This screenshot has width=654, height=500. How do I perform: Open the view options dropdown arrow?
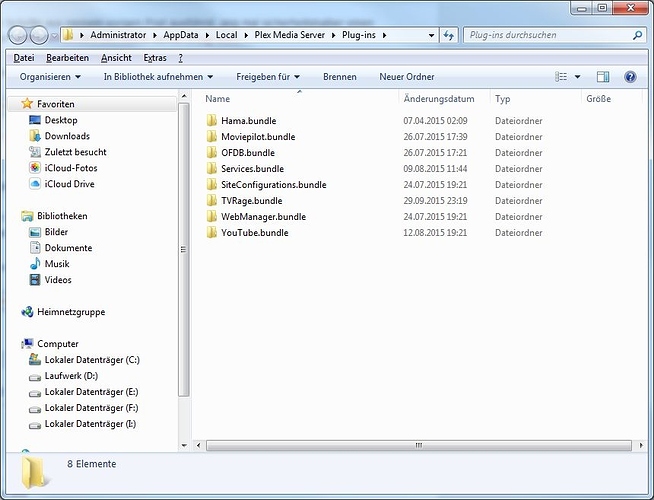(578, 77)
